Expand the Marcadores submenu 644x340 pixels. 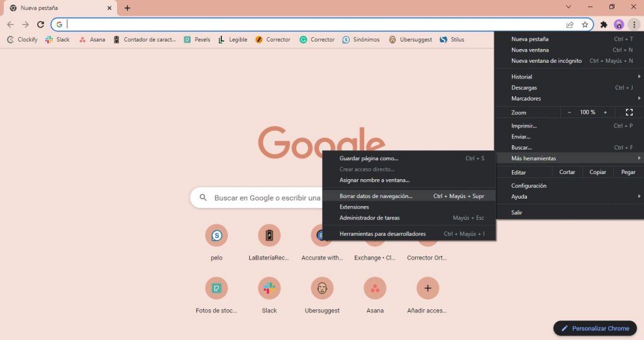click(569, 99)
